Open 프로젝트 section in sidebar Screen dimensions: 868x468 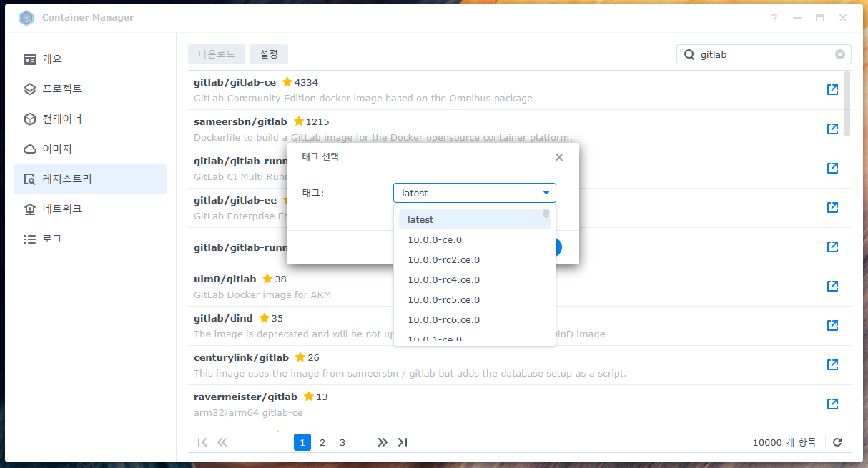click(90, 89)
